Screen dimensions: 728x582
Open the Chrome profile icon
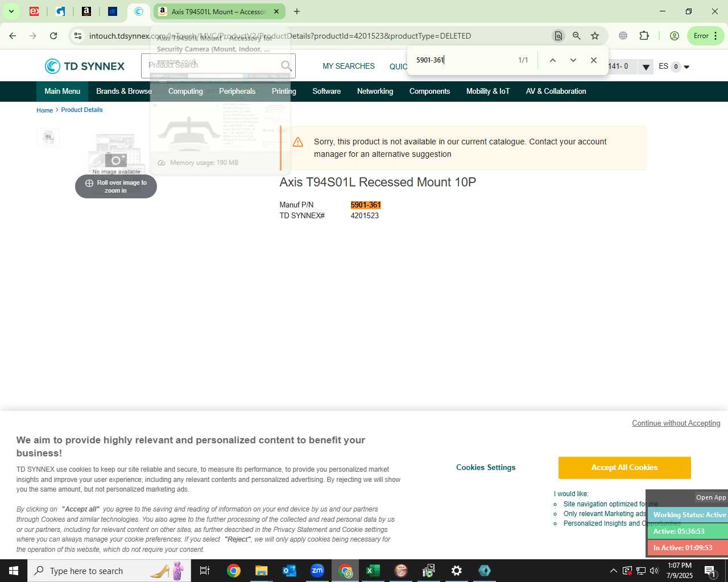pyautogui.click(x=675, y=36)
